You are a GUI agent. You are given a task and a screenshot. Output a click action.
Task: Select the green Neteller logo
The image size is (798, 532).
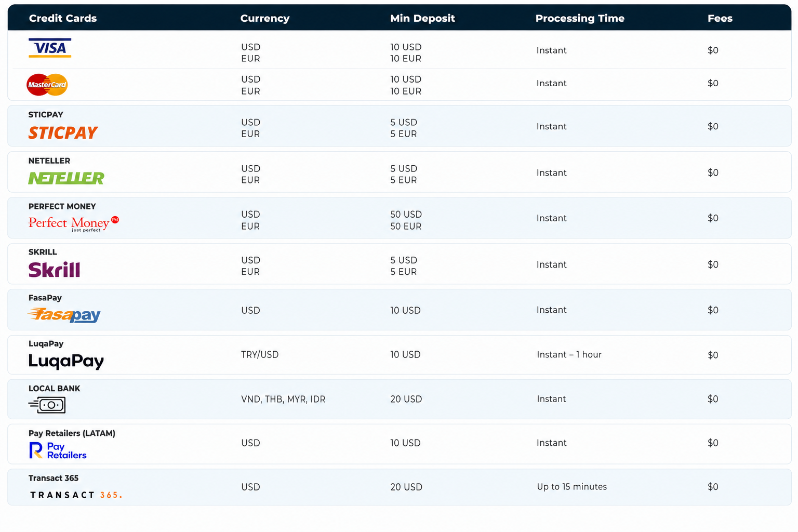(x=66, y=178)
